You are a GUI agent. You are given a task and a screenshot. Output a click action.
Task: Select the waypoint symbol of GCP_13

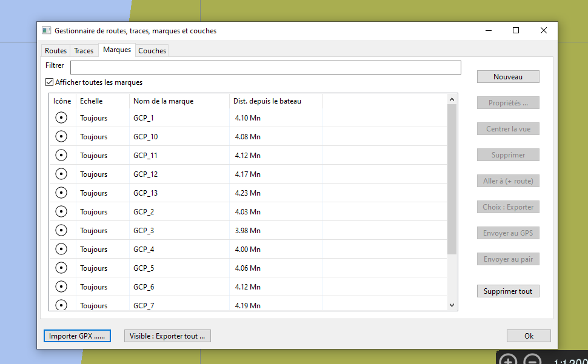pyautogui.click(x=61, y=192)
